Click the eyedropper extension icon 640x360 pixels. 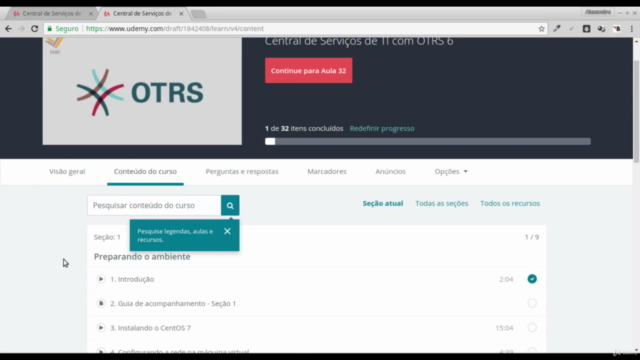(557, 29)
